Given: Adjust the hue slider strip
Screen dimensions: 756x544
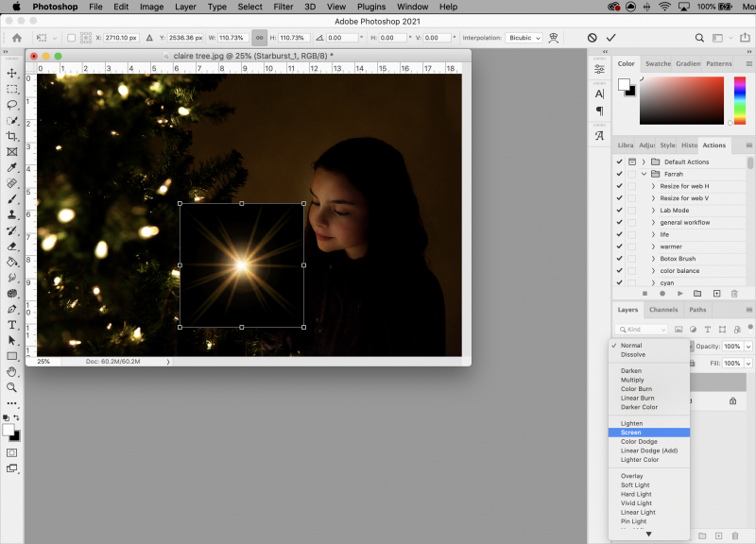Looking at the screenshot, I should tap(740, 100).
